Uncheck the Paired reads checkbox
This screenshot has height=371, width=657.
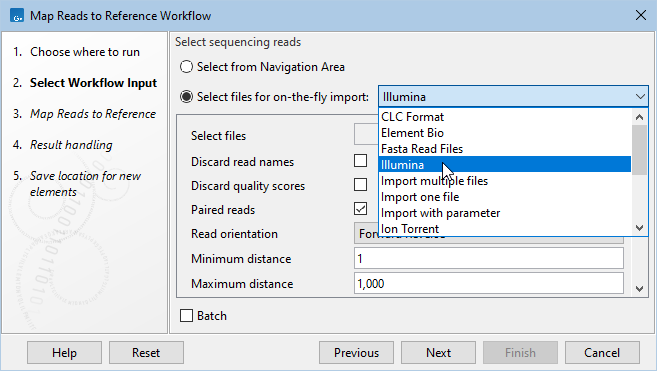360,209
